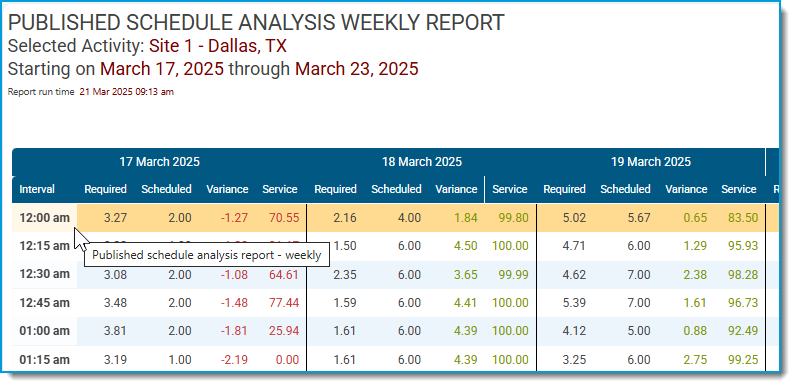Click the report title PUBLISHED SCHEDULE ANALYSIS WEEKLY REPORT
This screenshot has height=387, width=795.
click(256, 23)
